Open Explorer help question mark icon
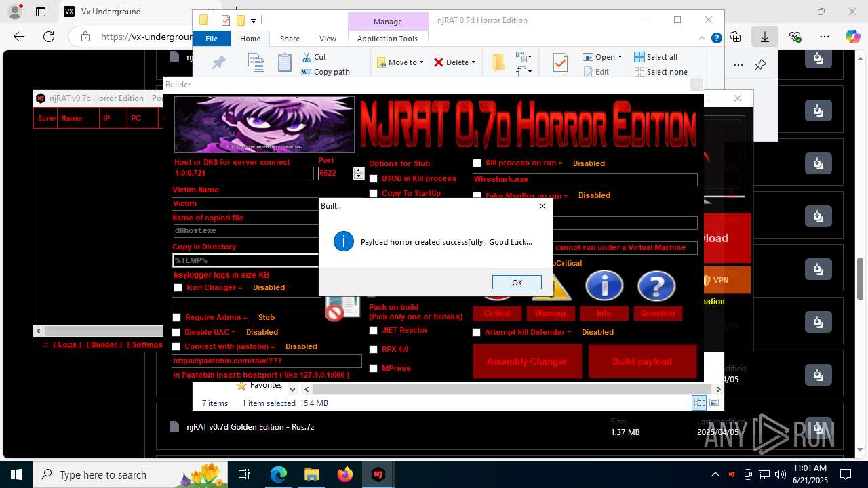Image resolution: width=868 pixels, height=488 pixels. (716, 39)
